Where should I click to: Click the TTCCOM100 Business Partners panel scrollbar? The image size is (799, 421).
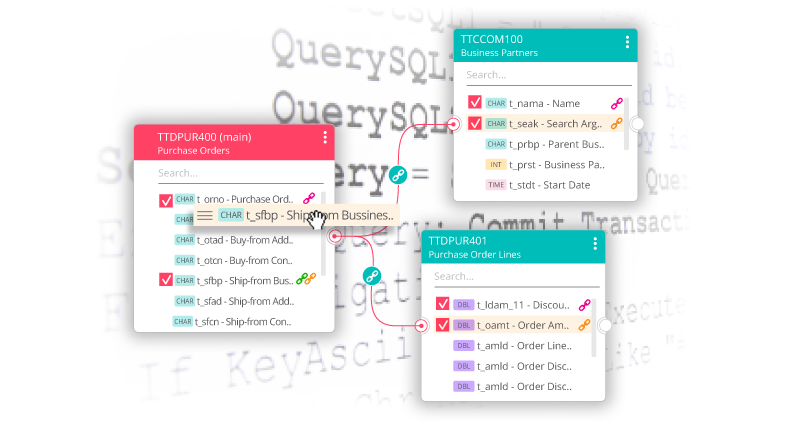[x=626, y=124]
